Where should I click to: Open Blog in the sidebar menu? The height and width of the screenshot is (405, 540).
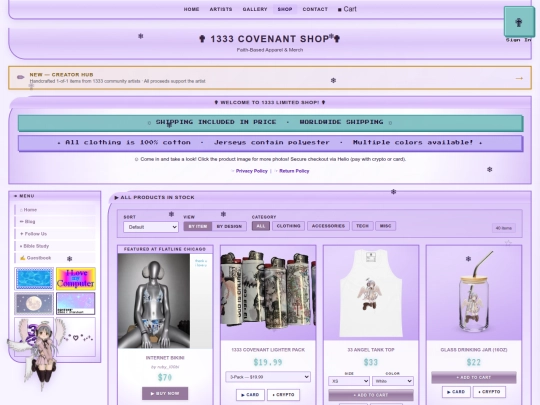point(55,222)
